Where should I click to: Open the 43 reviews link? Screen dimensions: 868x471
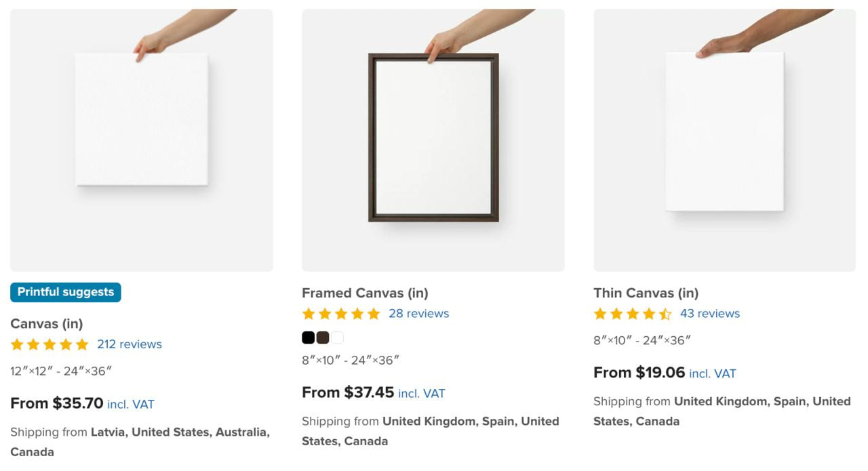[x=710, y=314]
